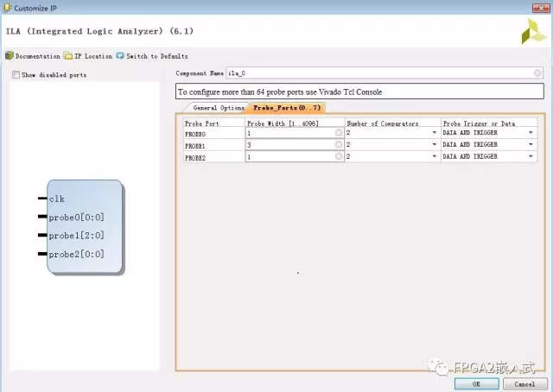Open PROBE0 Probe Trigger or Data dropdown
The height and width of the screenshot is (392, 553).
[x=531, y=133]
